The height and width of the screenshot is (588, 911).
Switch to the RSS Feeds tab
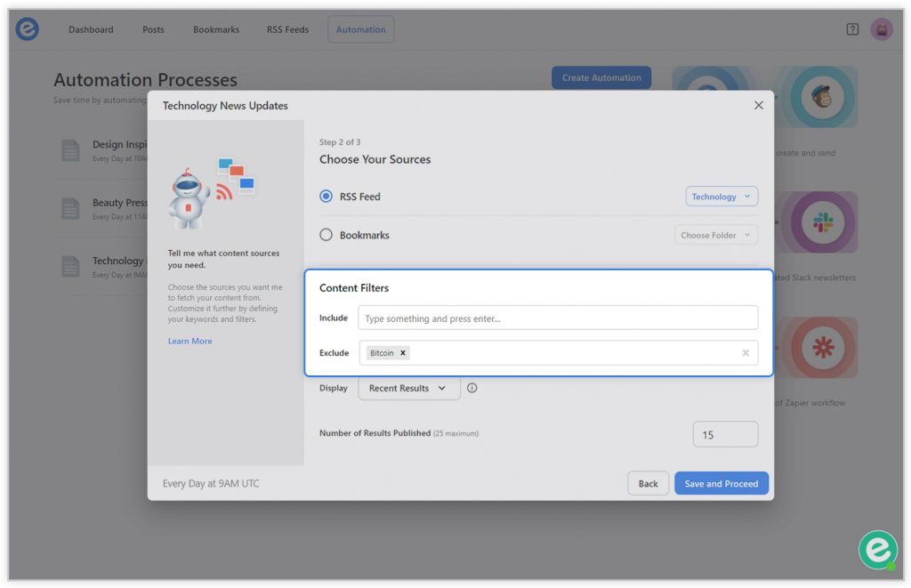[x=287, y=29]
